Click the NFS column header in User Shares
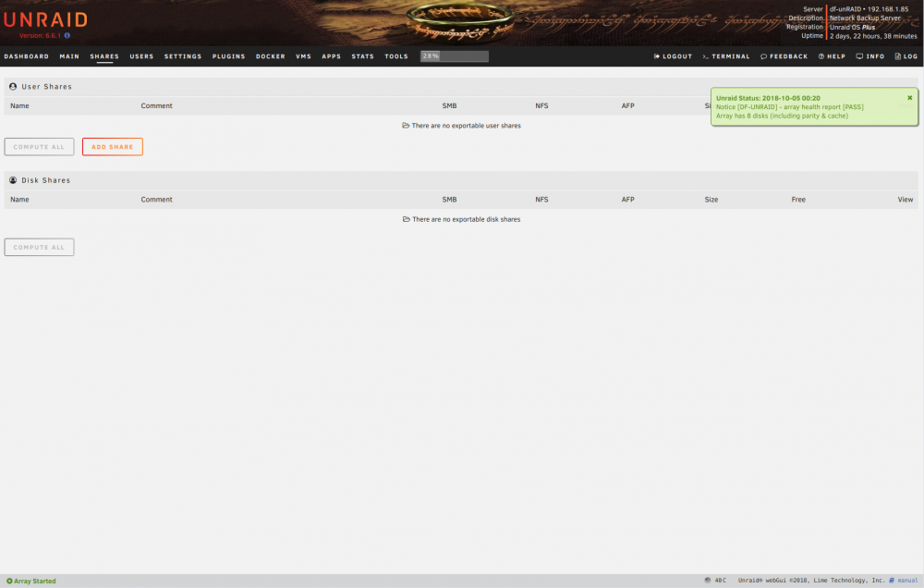Viewport: 924px width, 588px height. click(541, 106)
